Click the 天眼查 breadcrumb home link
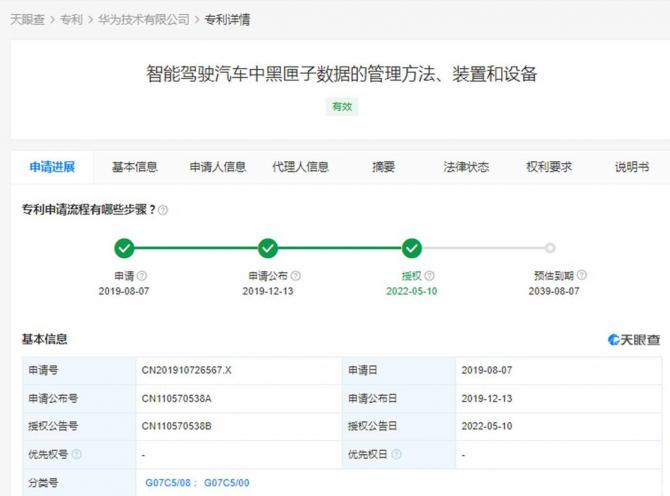Image resolution: width=670 pixels, height=496 pixels. (x=26, y=19)
